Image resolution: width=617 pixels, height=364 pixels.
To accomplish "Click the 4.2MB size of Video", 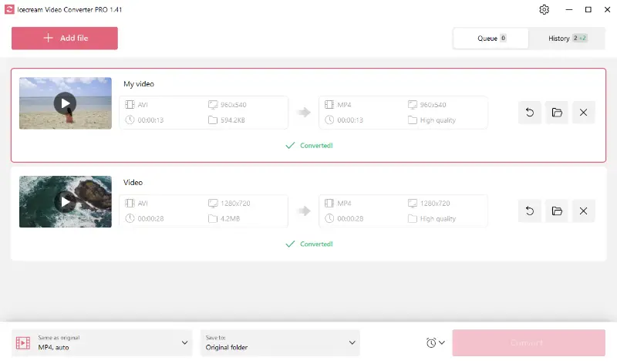I will pos(230,218).
